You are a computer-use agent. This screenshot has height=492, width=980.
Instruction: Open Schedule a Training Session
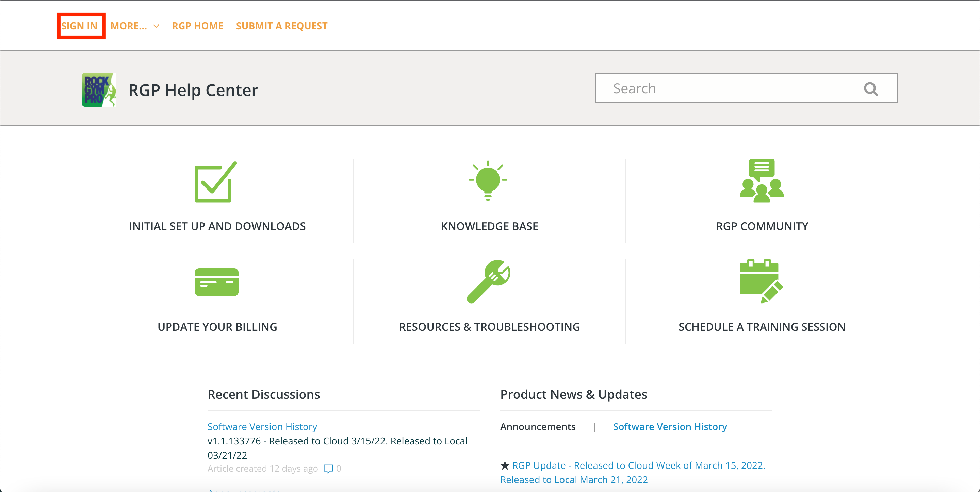tap(762, 327)
